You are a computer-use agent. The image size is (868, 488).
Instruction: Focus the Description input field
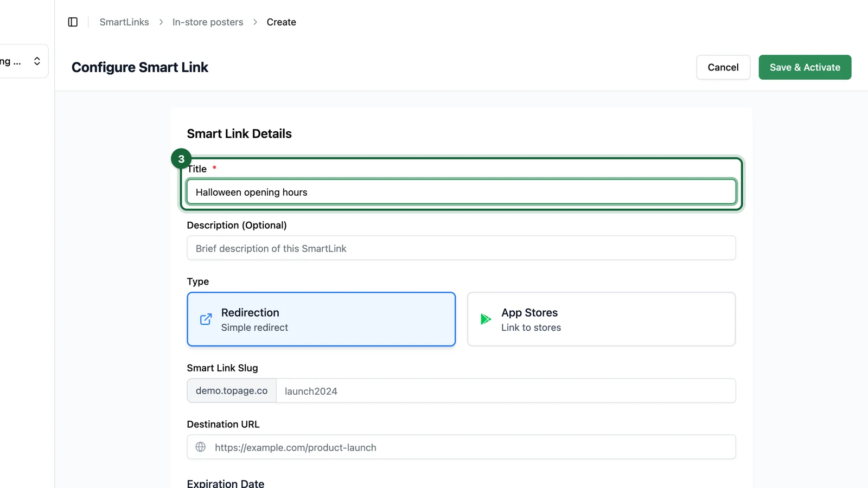tap(461, 248)
